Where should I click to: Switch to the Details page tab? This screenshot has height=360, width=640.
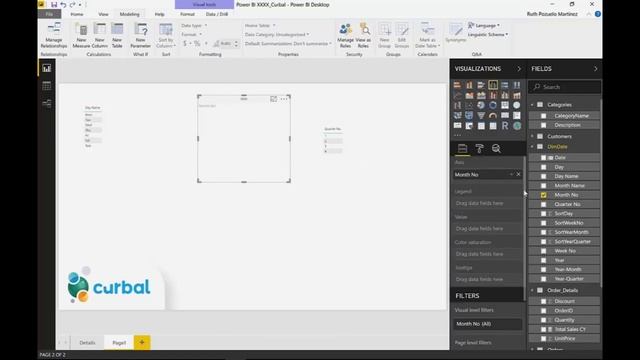coord(87,342)
